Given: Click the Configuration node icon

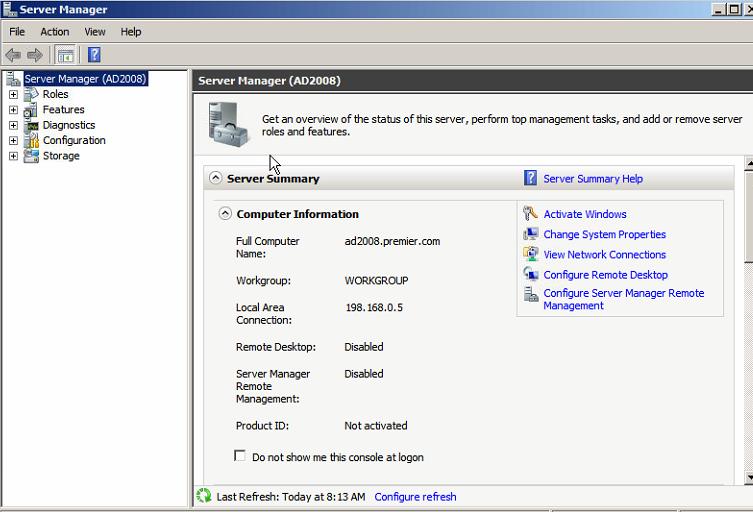Looking at the screenshot, I should click(31, 140).
